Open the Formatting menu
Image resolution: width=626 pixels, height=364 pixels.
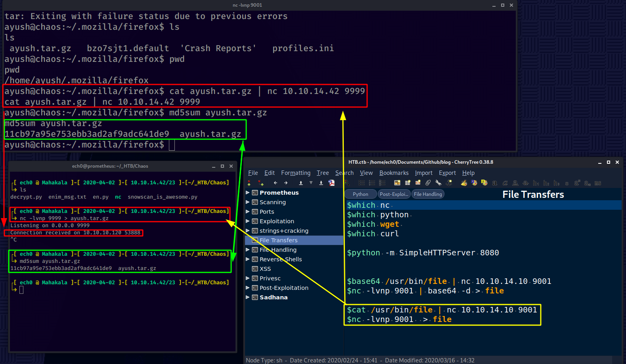[296, 173]
